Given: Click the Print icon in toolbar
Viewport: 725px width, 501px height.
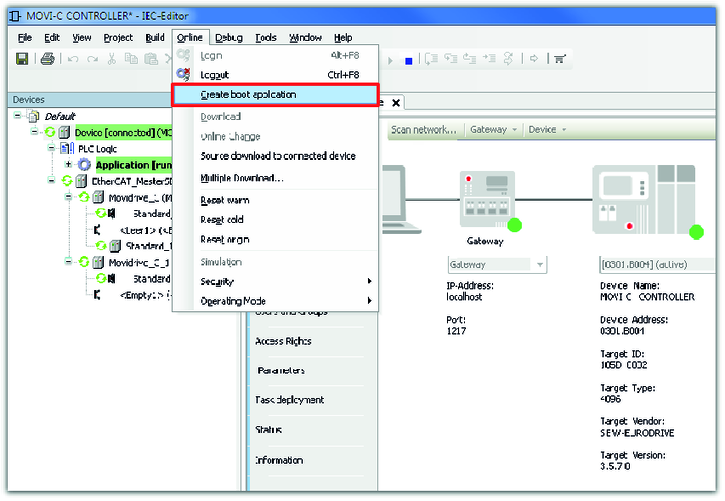Looking at the screenshot, I should [47, 59].
